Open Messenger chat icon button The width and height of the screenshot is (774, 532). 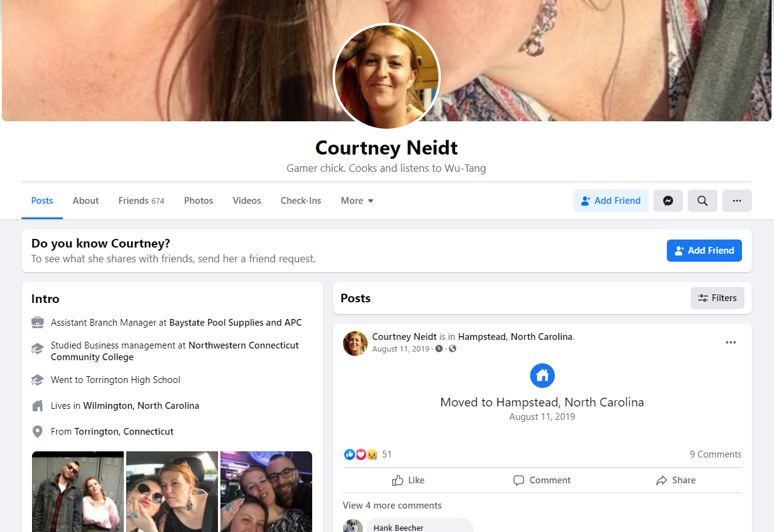click(x=667, y=201)
